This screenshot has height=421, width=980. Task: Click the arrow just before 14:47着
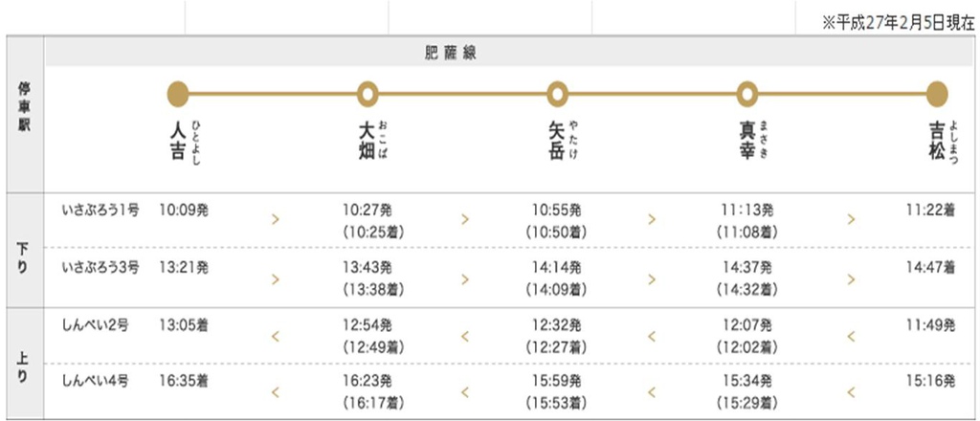click(850, 278)
